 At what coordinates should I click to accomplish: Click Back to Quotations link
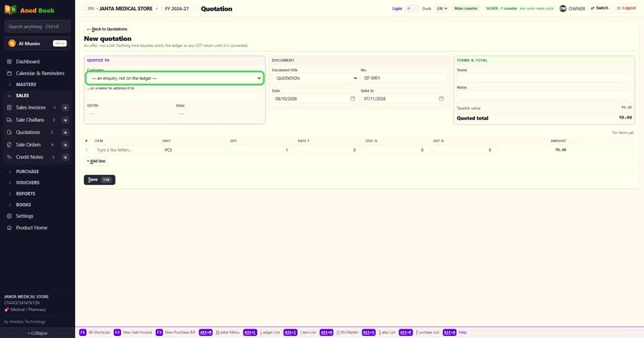coord(107,29)
